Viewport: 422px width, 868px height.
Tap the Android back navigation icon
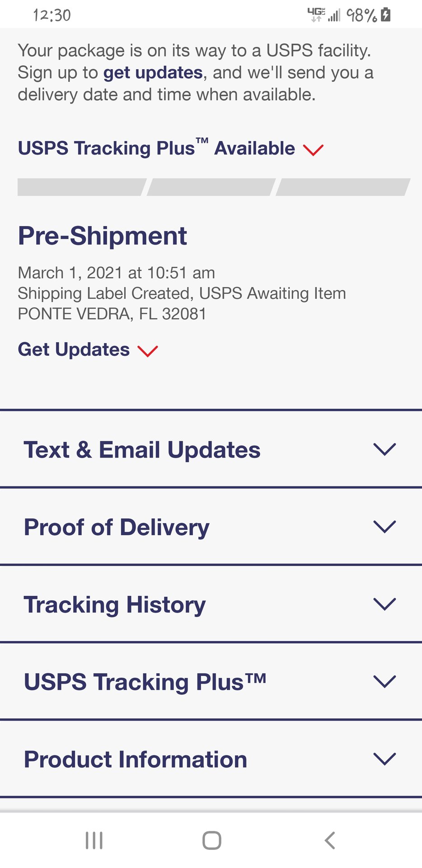330,840
